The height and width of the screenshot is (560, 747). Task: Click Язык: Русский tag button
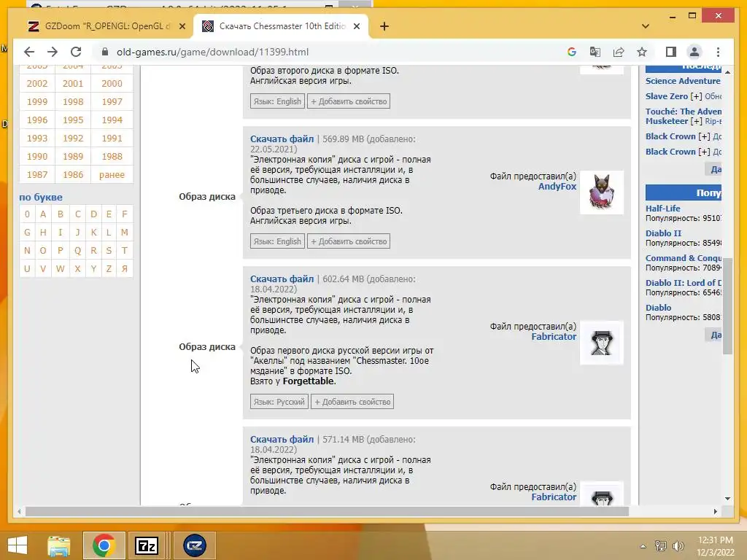pyautogui.click(x=279, y=402)
